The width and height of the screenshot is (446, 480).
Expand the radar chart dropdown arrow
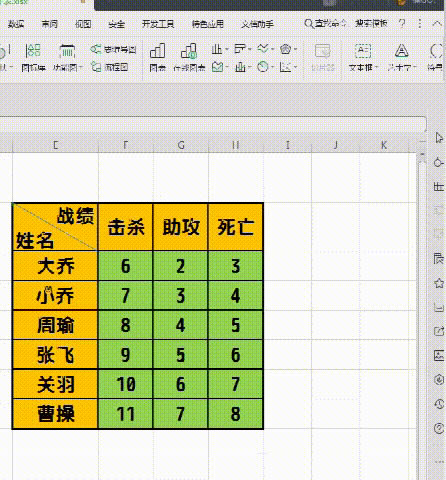295,49
